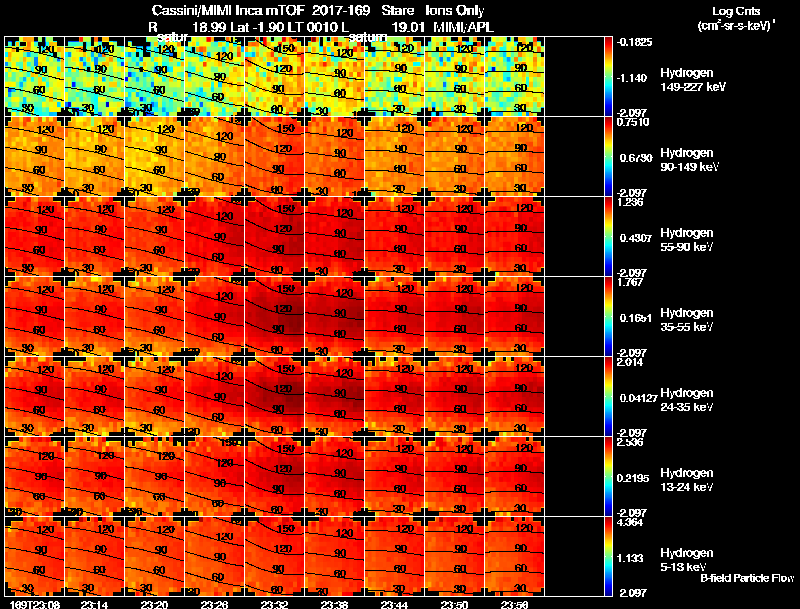Viewport: 800px width, 609px height.
Task: Click the Cassini/MIMI Inca mTOF title
Action: tap(228, 11)
